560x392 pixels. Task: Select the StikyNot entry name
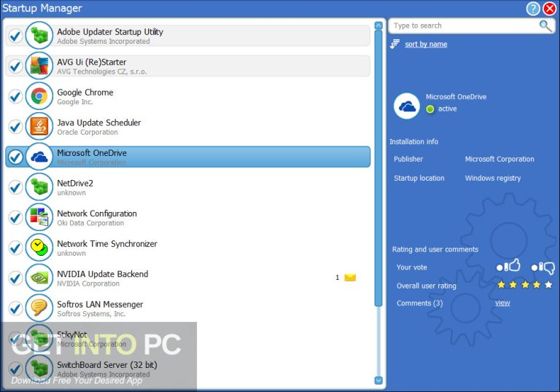click(72, 334)
